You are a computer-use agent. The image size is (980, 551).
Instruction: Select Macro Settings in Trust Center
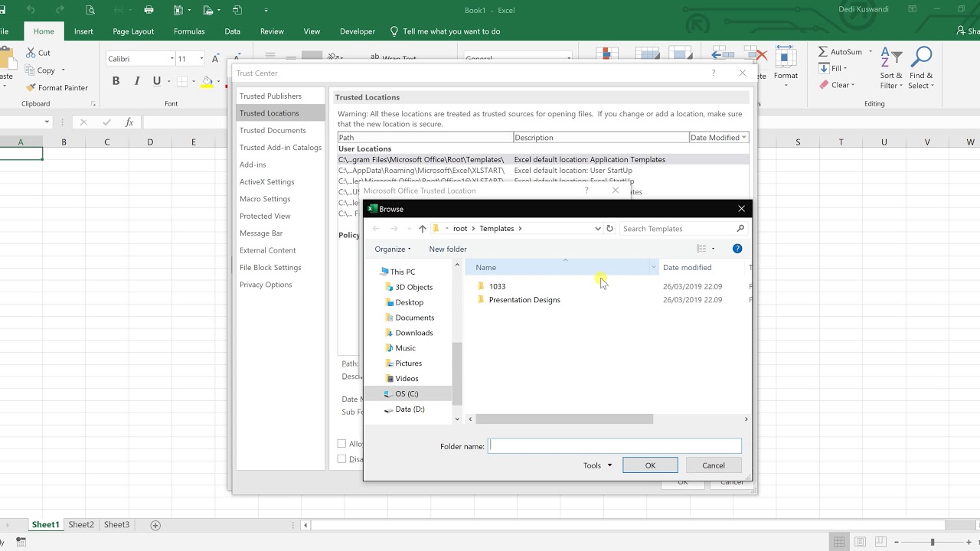coord(265,199)
